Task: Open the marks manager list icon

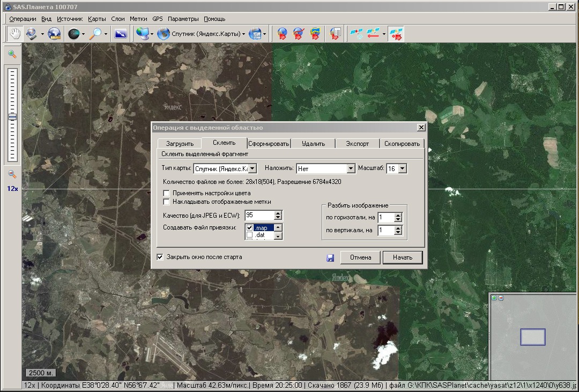Action: [x=335, y=34]
